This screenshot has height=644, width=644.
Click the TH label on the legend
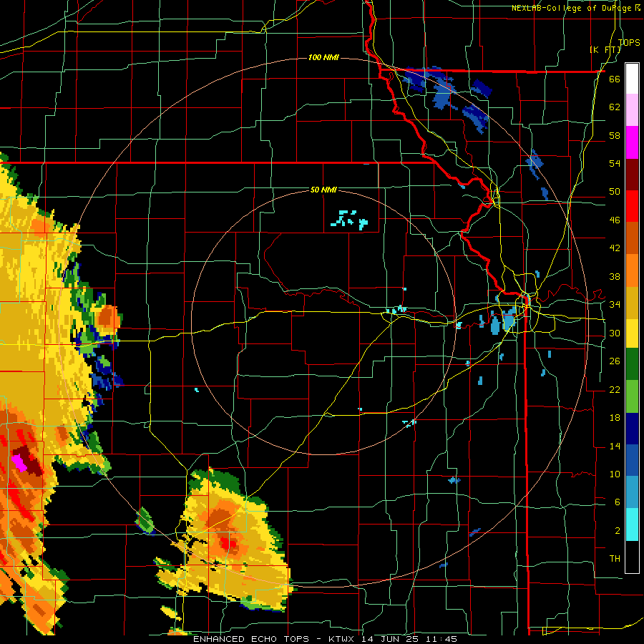coord(615,559)
